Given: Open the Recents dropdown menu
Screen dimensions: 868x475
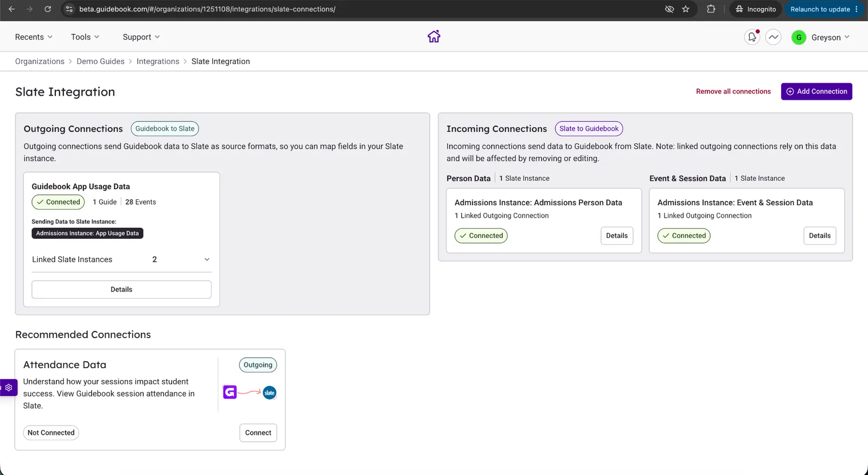Looking at the screenshot, I should (34, 37).
